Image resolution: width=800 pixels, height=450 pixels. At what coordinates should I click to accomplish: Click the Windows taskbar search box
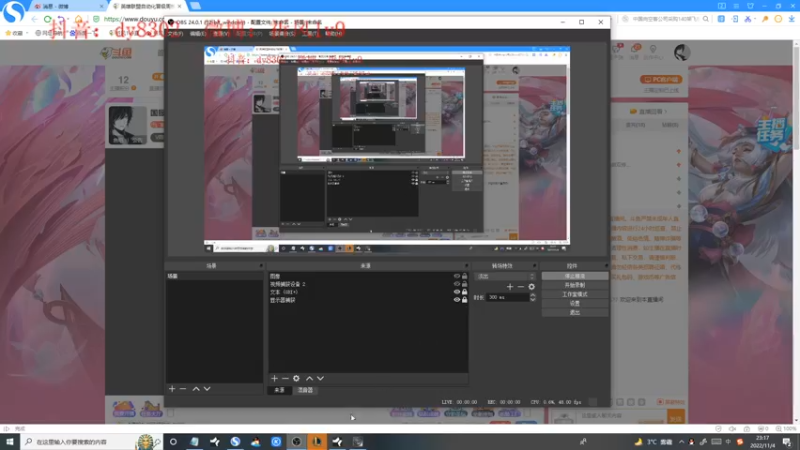pyautogui.click(x=92, y=442)
